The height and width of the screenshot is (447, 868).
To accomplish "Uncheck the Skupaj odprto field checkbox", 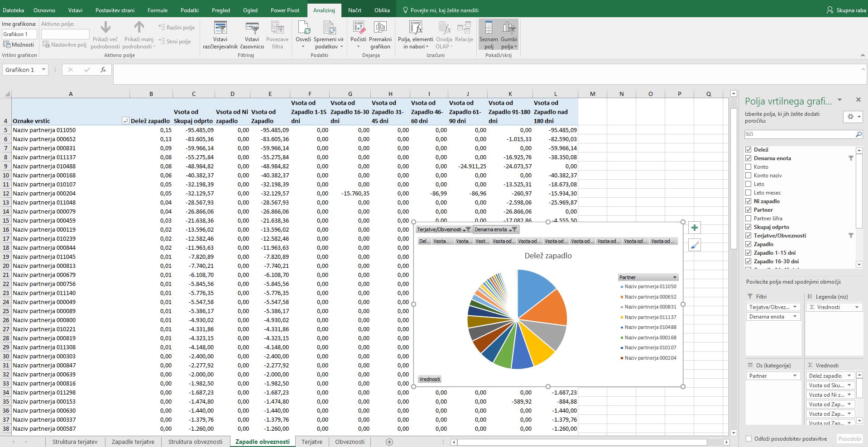I will pyautogui.click(x=748, y=227).
